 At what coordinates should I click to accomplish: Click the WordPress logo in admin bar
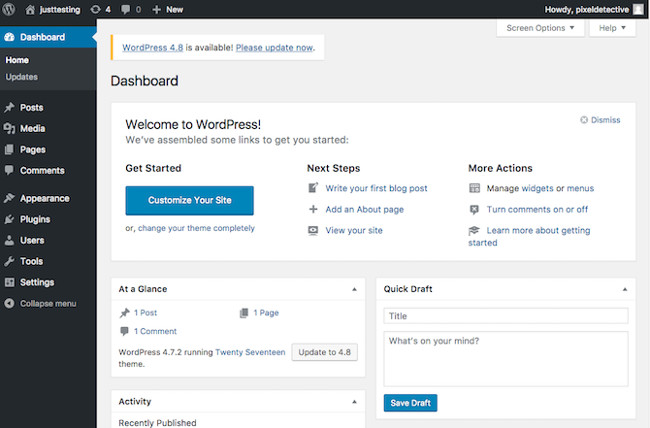tap(9, 9)
